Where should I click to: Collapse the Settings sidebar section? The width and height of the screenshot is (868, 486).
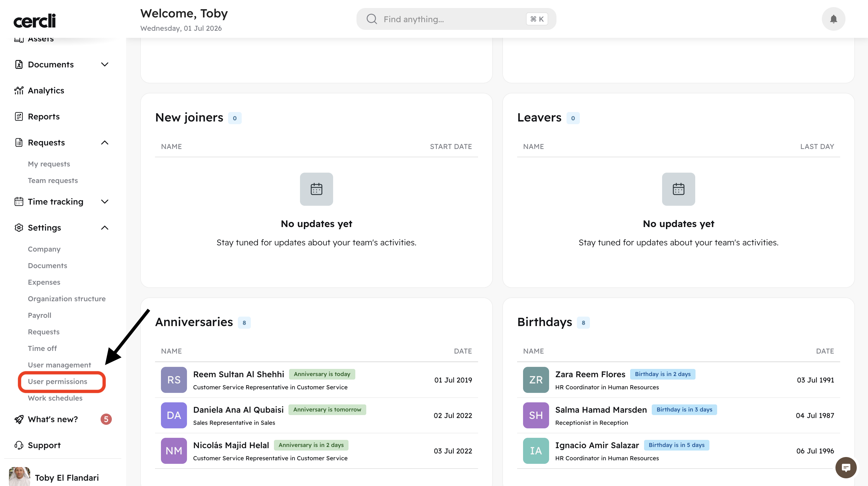click(x=105, y=228)
